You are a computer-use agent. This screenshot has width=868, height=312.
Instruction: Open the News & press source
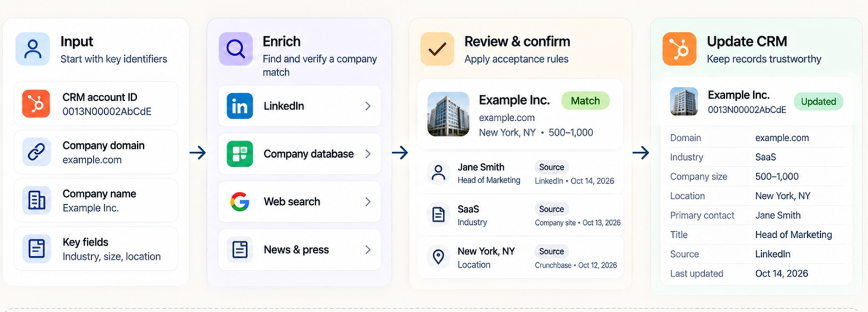pyautogui.click(x=299, y=250)
